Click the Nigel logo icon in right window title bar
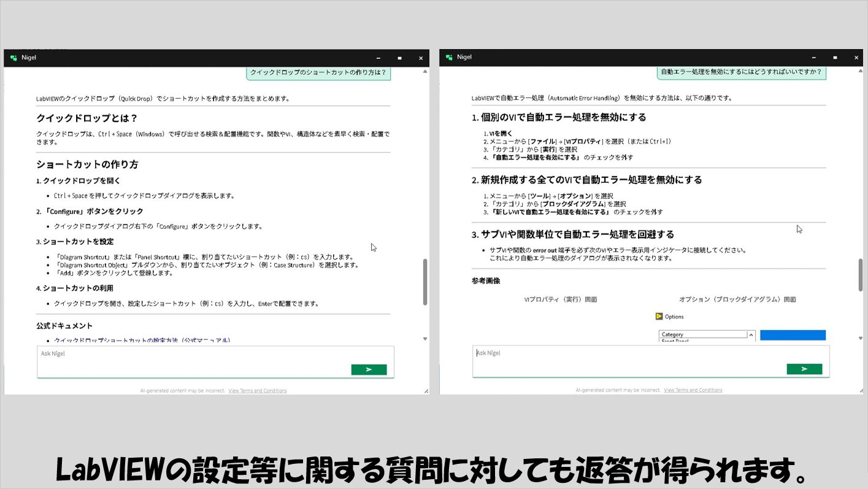The width and height of the screenshot is (868, 489). pyautogui.click(x=450, y=58)
